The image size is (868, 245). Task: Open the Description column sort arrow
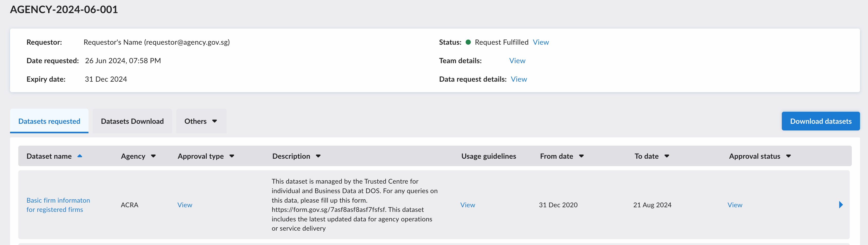318,156
